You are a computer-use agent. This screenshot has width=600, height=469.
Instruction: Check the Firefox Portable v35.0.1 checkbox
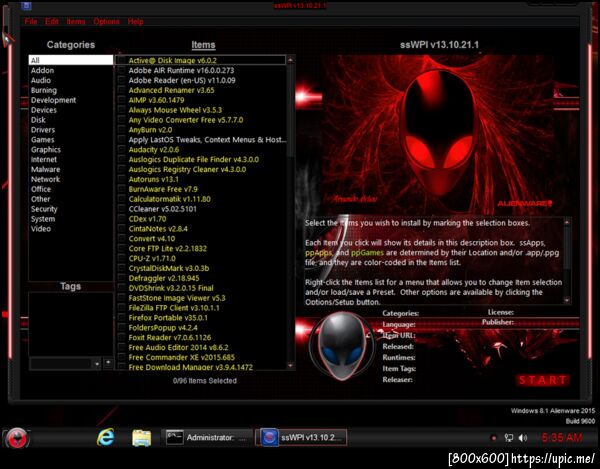pos(121,318)
